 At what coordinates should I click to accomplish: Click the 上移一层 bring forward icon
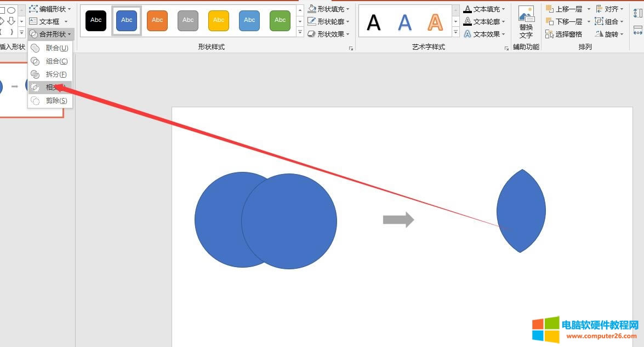[x=550, y=9]
